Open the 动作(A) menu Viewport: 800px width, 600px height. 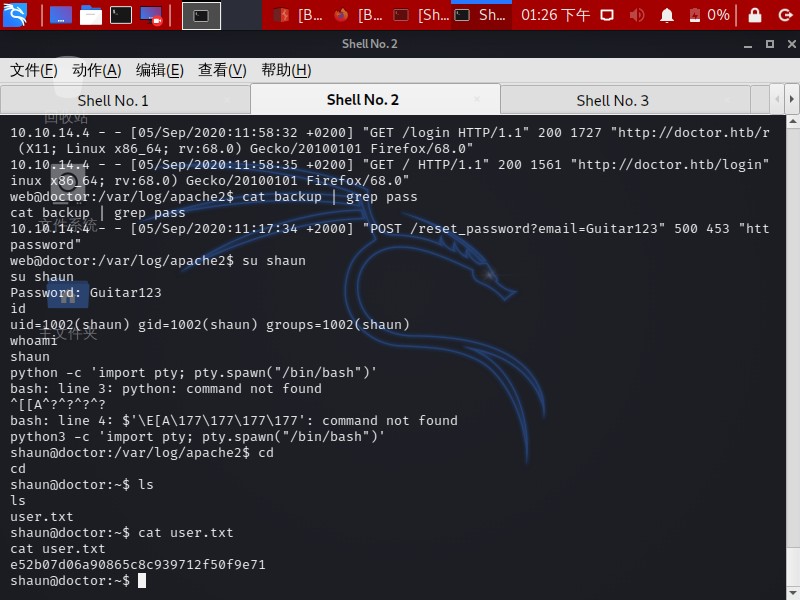point(96,70)
